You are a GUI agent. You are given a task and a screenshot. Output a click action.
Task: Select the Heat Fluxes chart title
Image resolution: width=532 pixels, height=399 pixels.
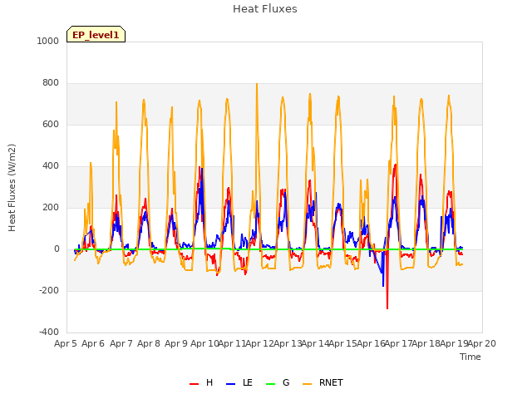[x=265, y=9]
